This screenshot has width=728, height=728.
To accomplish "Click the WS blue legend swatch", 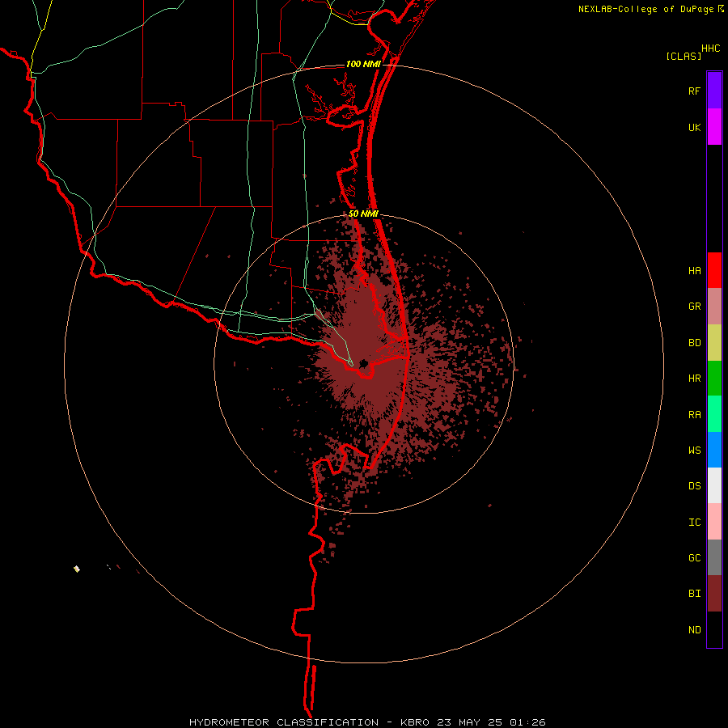I will 714,450.
